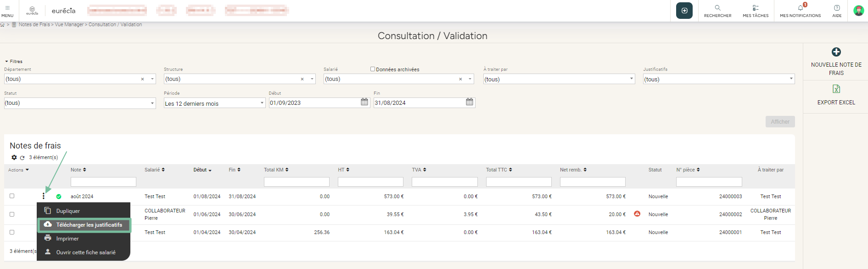Open the Statut filter dropdown
Screen dimensions: 868x269
click(x=80, y=103)
